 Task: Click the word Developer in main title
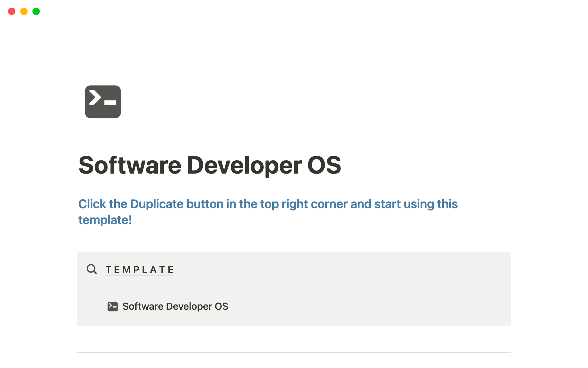click(244, 165)
